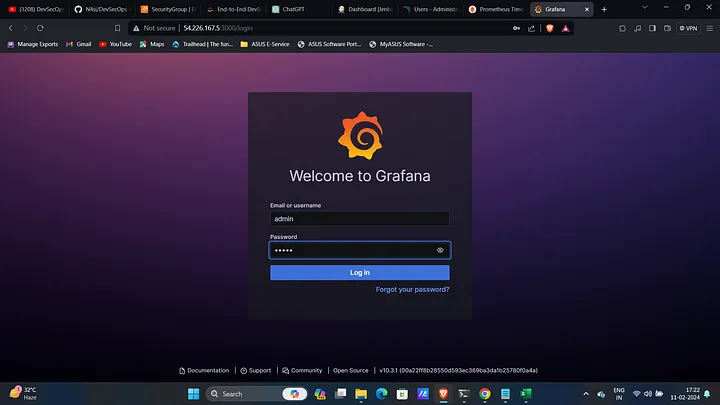Switch to the DevSecOps YouTube tab

click(x=36, y=9)
